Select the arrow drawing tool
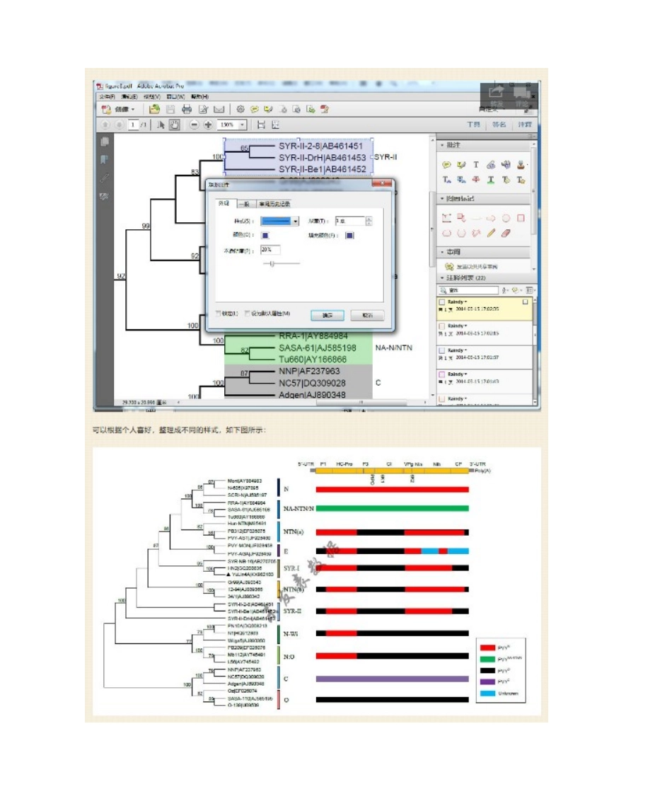This screenshot has height=799, width=672. coord(491,218)
